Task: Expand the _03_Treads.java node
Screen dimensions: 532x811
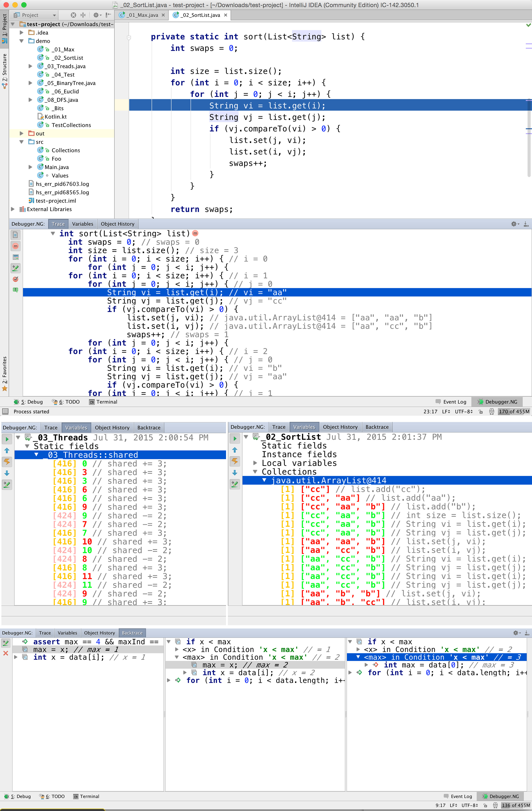Action: pyautogui.click(x=30, y=66)
